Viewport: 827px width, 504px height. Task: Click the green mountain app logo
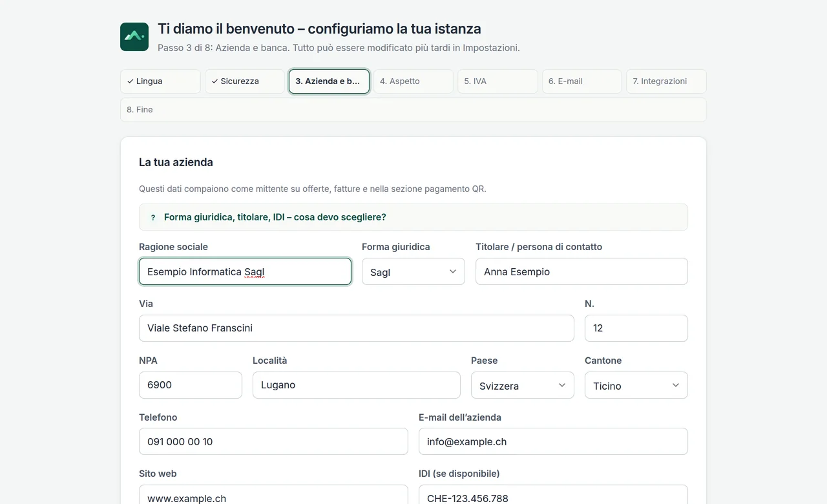point(134,37)
